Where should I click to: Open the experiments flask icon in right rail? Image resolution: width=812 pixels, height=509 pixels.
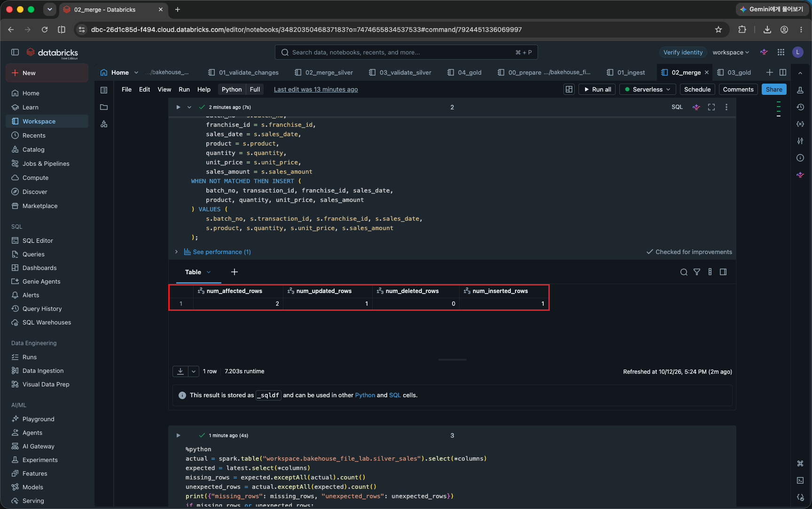pyautogui.click(x=800, y=90)
